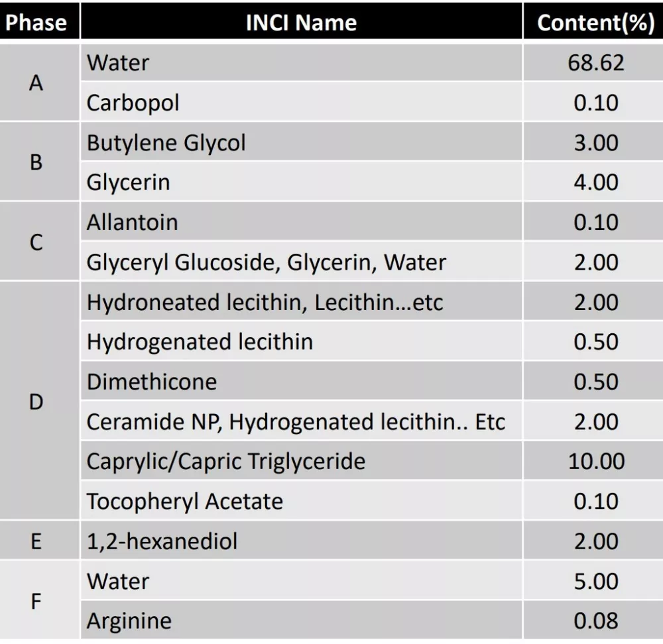Image resolution: width=663 pixels, height=644 pixels.
Task: Click the Tocopheryl Acetate cell
Action: pyautogui.click(x=185, y=501)
